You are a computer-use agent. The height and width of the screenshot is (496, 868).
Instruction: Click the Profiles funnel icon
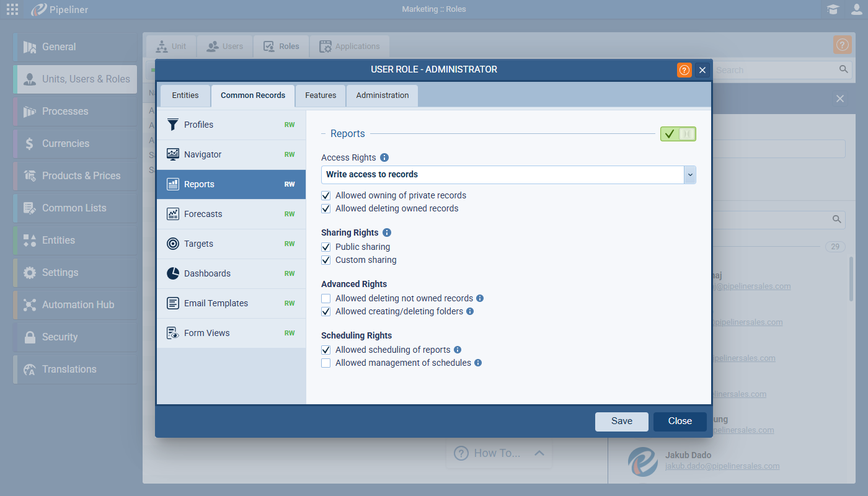pyautogui.click(x=173, y=125)
